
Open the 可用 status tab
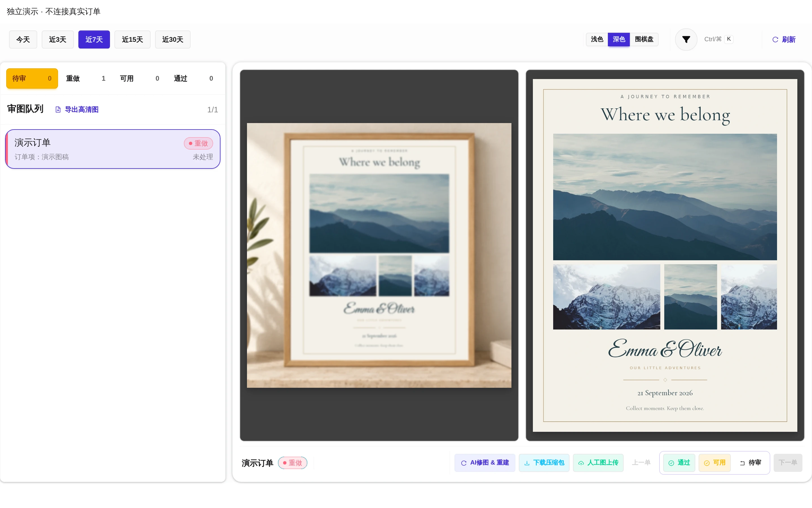tap(140, 78)
